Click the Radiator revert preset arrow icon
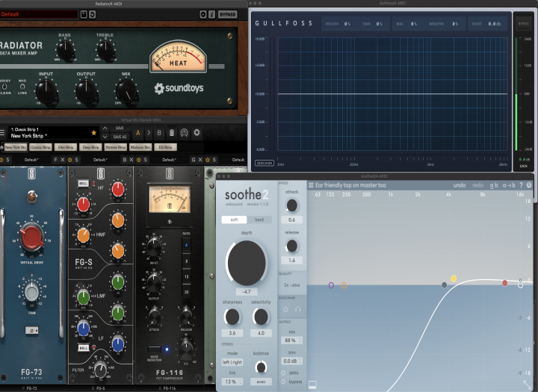Screen dimensions: 538x392 pos(92,14)
